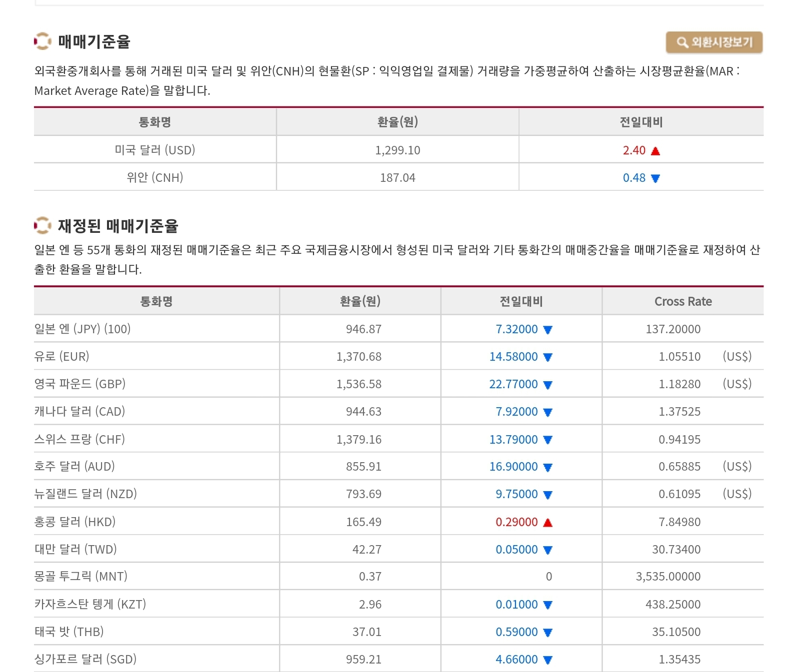Click the down arrow next to 7.92000
Screen dimensions: 789x672
pos(547,412)
